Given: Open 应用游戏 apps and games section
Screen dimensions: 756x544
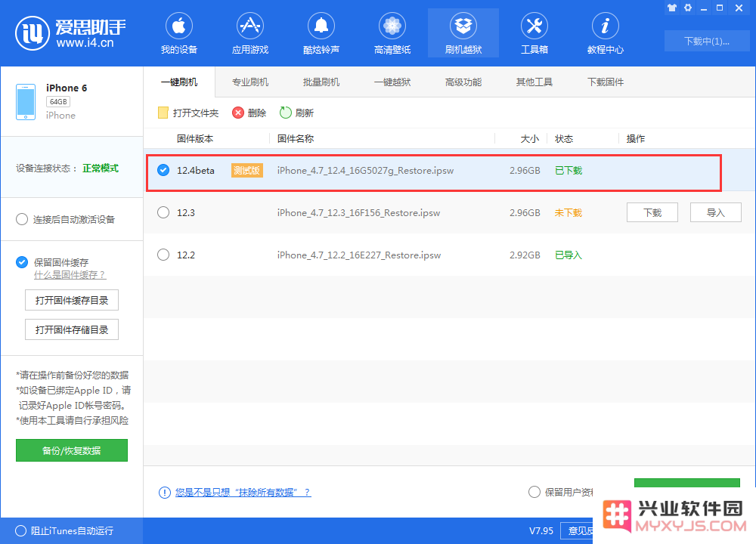Looking at the screenshot, I should tap(249, 33).
